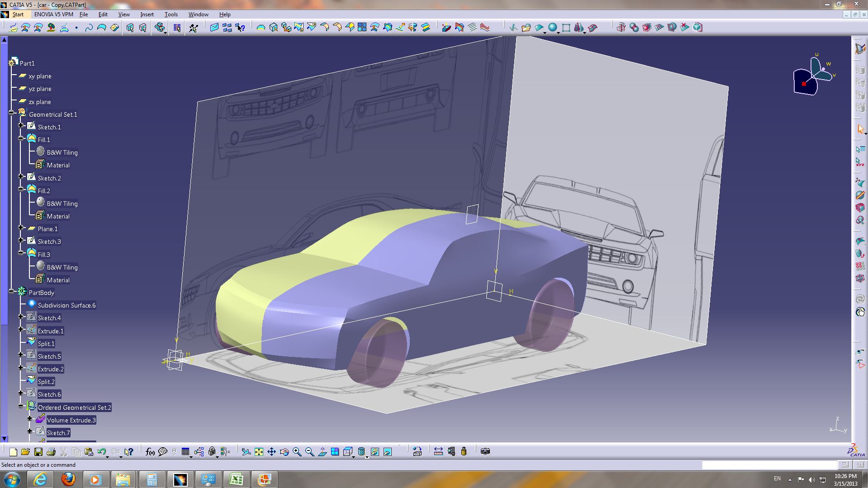Viewport: 868px width, 488px height.
Task: Collapse the Geometrical Set.1 node
Action: (12, 113)
